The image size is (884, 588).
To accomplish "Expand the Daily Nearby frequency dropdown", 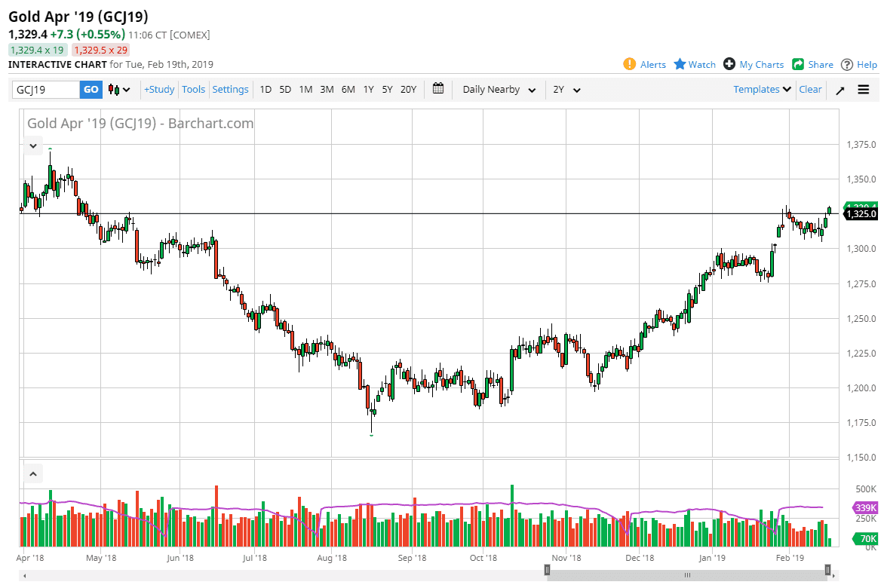I will tap(499, 90).
